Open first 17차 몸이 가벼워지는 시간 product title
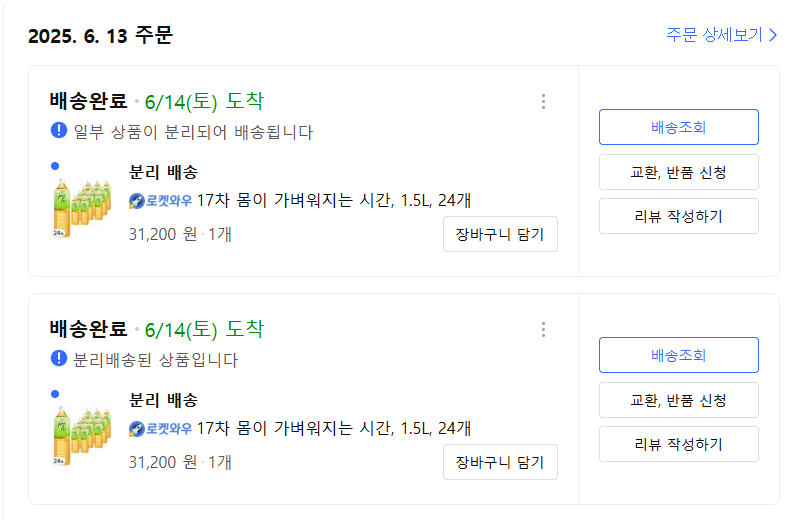The width and height of the screenshot is (794, 520). point(334,201)
